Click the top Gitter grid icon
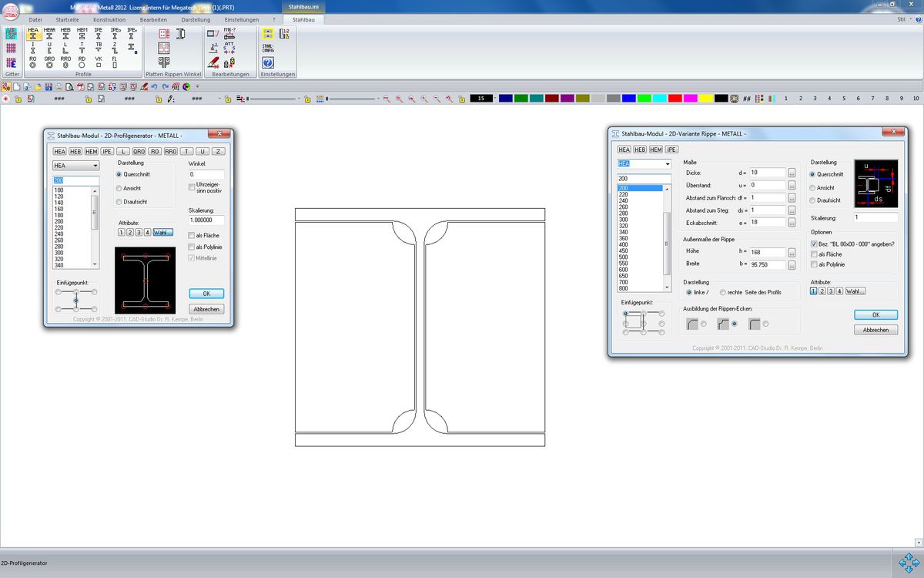 click(12, 34)
